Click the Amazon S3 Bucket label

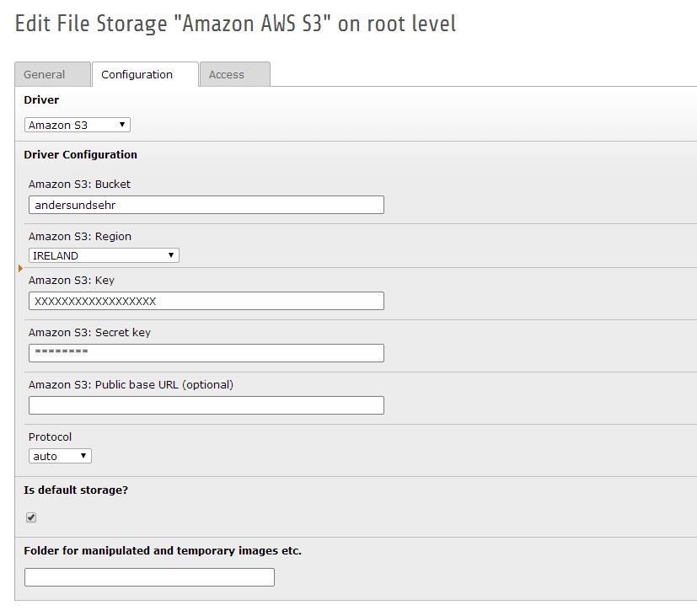[x=79, y=184]
